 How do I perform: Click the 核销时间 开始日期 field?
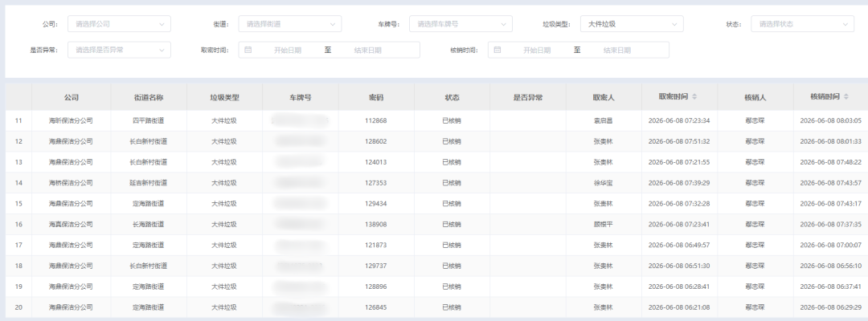pos(536,50)
